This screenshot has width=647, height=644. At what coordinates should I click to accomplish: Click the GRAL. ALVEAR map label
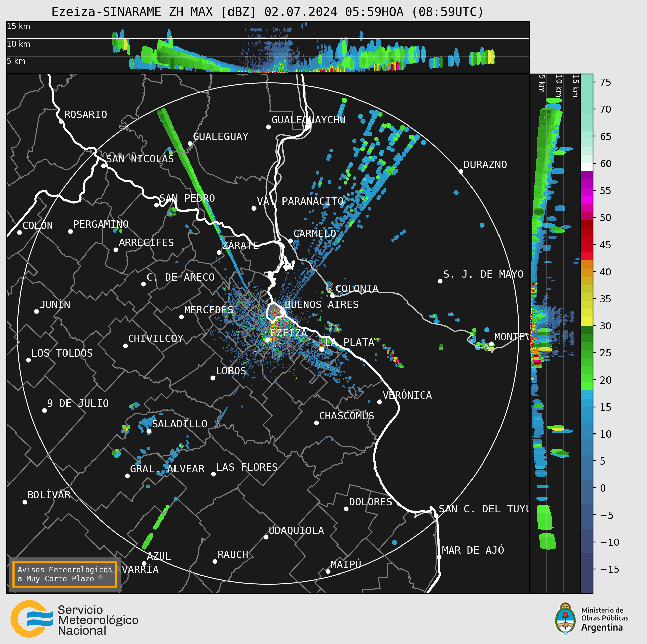point(167,469)
